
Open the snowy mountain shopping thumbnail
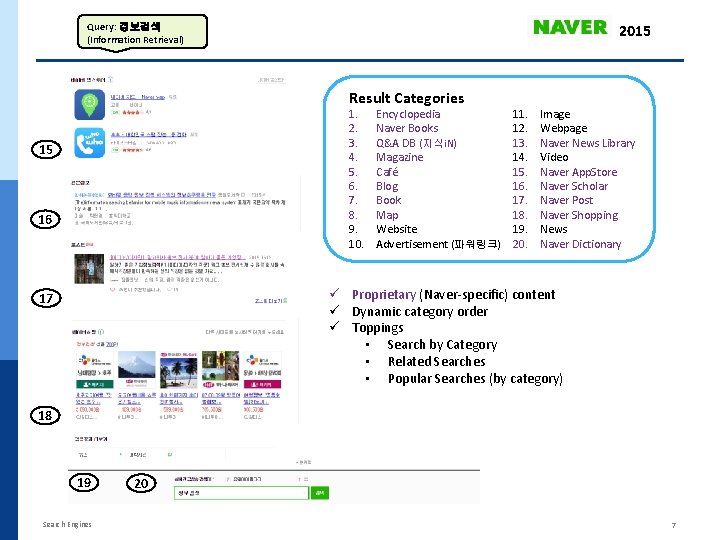(x=137, y=370)
